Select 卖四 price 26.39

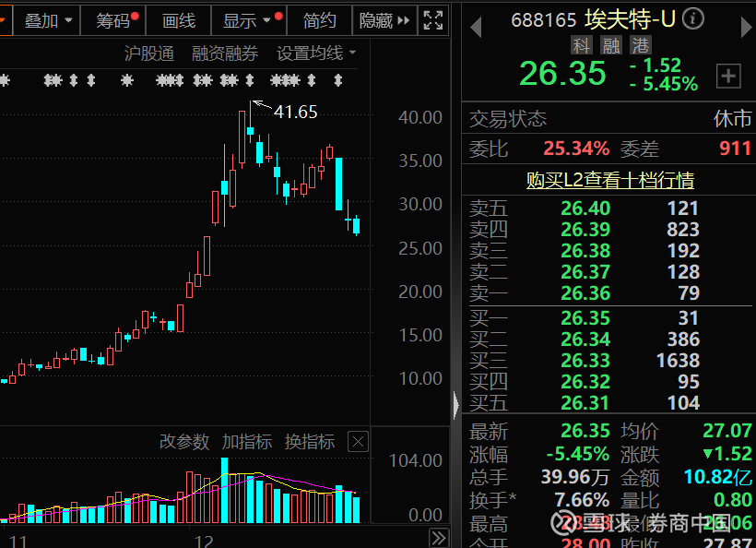tap(585, 230)
